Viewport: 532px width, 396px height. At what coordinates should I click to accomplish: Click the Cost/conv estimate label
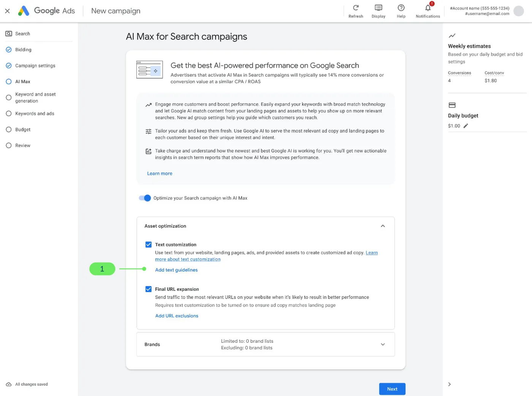(494, 73)
